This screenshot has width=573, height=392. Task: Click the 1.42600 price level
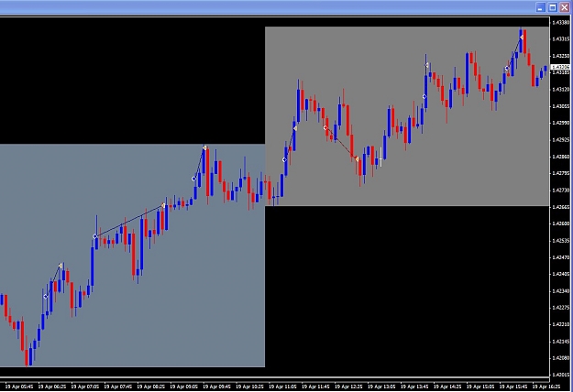pyautogui.click(x=560, y=223)
